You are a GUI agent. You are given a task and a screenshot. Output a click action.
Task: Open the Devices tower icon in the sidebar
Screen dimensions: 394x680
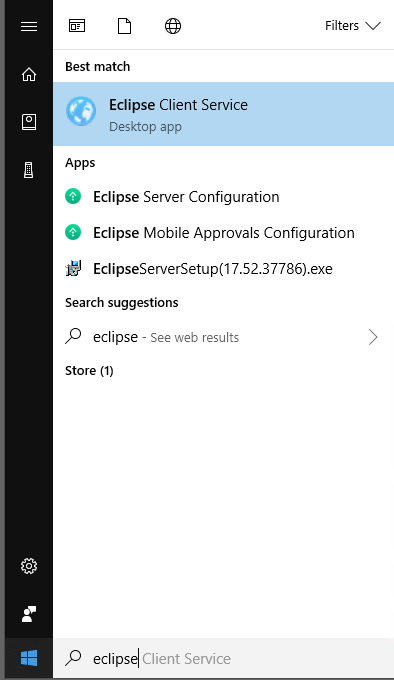tap(29, 170)
